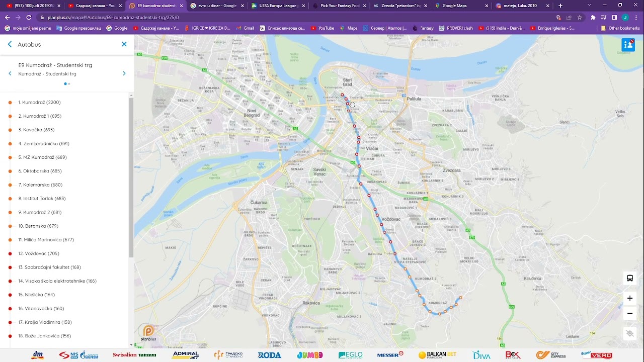Locate my position on the map
644x362 pixels.
coord(629,333)
